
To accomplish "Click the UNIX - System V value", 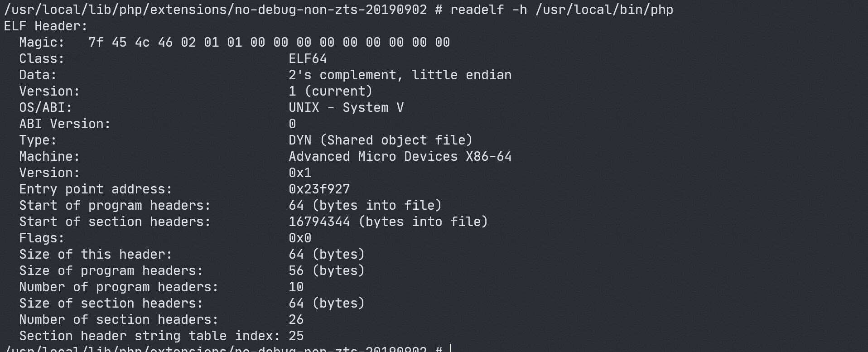I will point(346,107).
